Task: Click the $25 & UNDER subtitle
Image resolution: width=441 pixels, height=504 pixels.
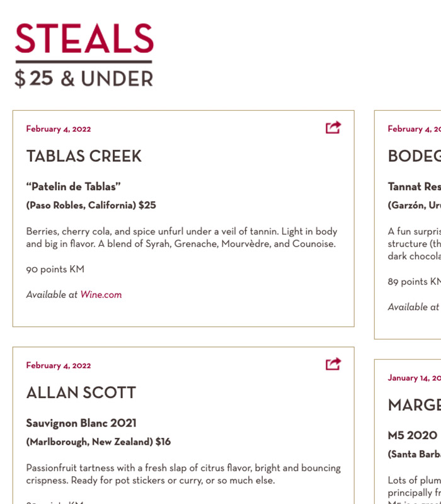Action: pos(84,79)
